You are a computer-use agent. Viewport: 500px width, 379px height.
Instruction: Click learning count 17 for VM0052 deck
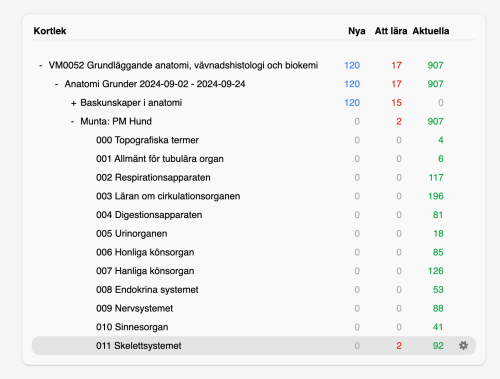396,65
